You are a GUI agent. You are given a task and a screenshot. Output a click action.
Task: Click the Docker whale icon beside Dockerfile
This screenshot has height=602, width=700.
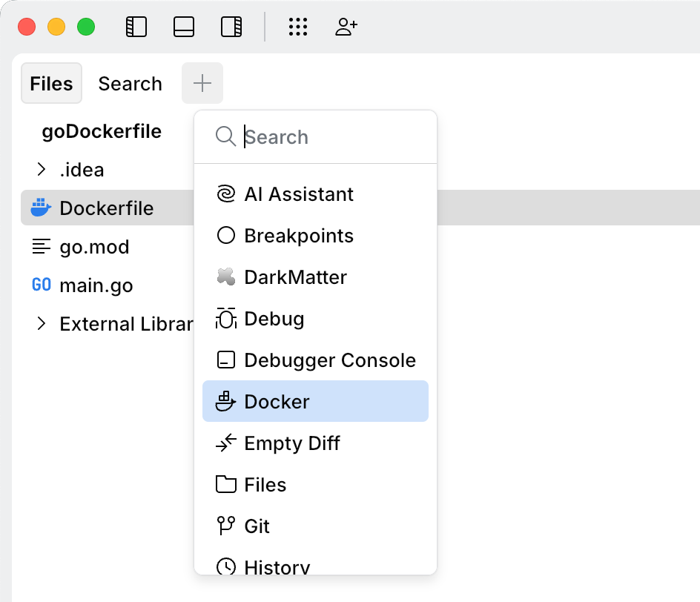(41, 208)
